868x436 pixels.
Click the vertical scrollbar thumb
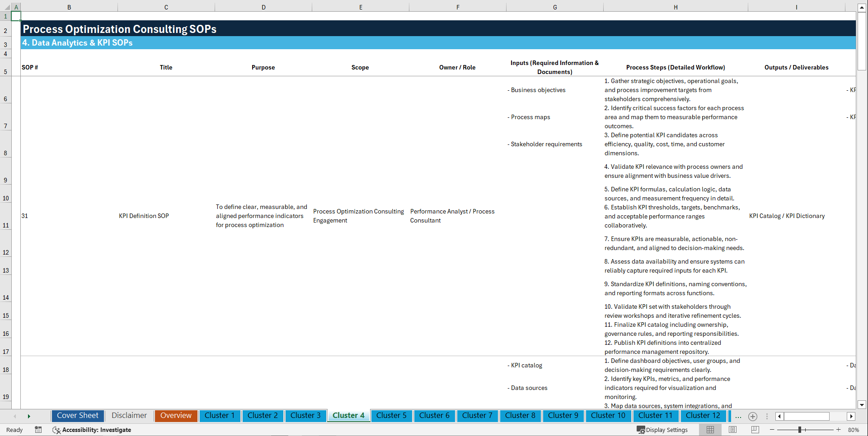pyautogui.click(x=862, y=41)
